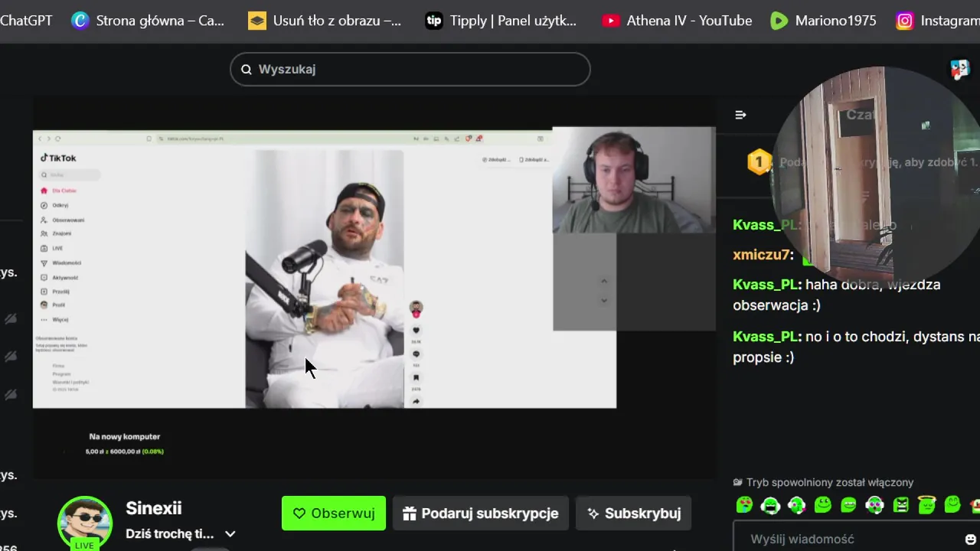Select Odkryj in TikTok sidebar
Image resolution: width=980 pixels, height=551 pixels.
point(55,205)
